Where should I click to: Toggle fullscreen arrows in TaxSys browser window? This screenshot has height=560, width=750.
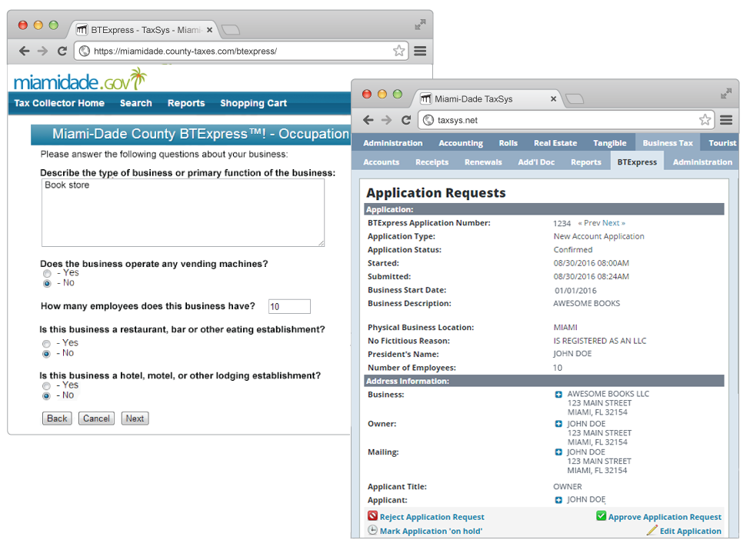point(726,93)
